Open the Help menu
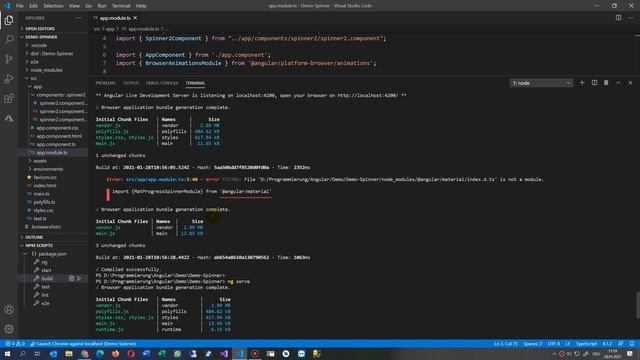Viewport: 640px width, 360px height. pyautogui.click(x=141, y=6)
